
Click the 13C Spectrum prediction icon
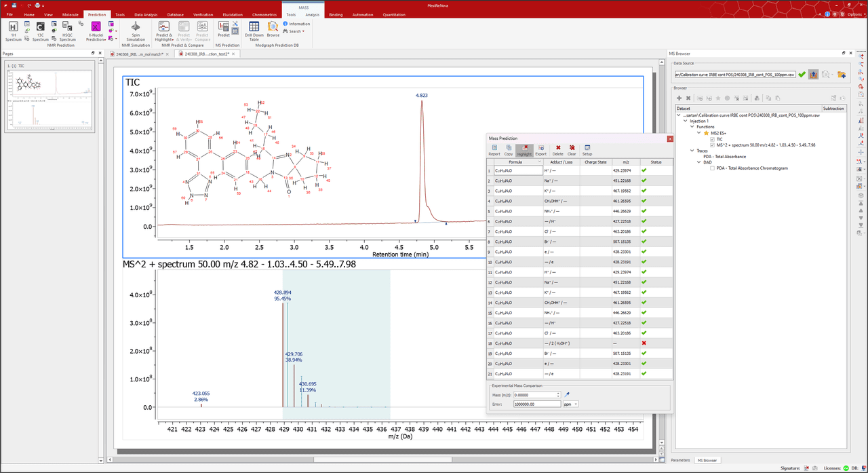(x=41, y=31)
